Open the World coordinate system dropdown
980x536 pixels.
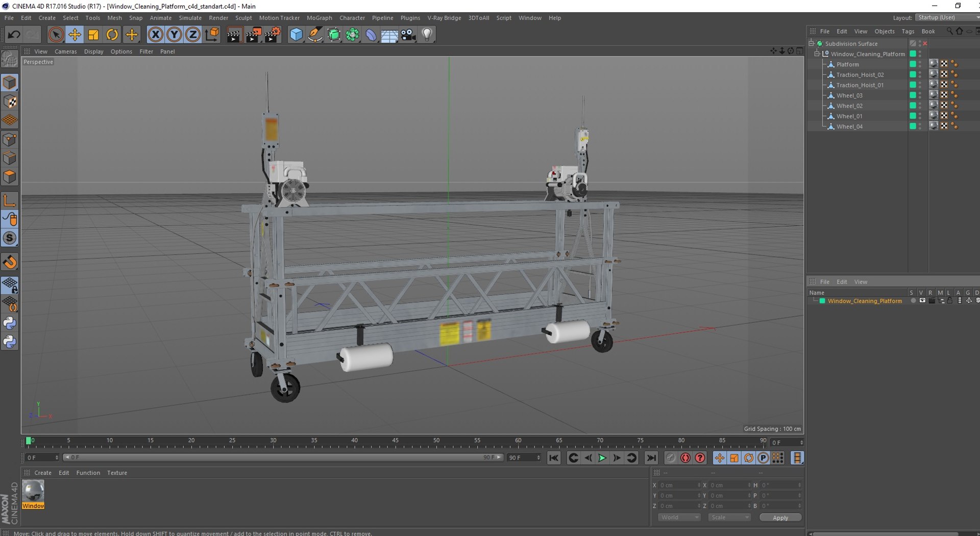click(x=679, y=517)
